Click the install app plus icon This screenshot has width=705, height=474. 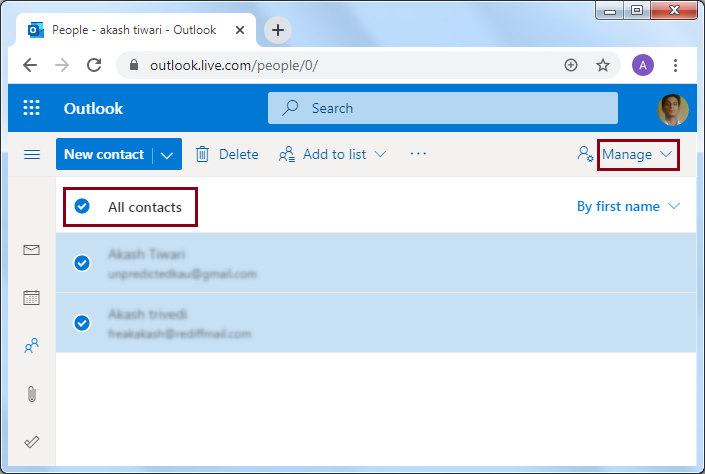click(x=571, y=65)
